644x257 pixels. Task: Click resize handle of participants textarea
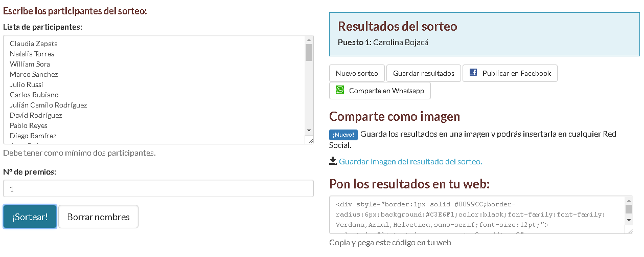click(x=309, y=140)
